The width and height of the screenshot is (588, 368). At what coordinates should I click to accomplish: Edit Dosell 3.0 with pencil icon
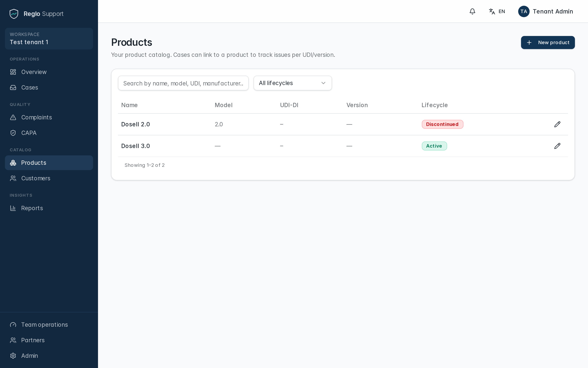557,146
